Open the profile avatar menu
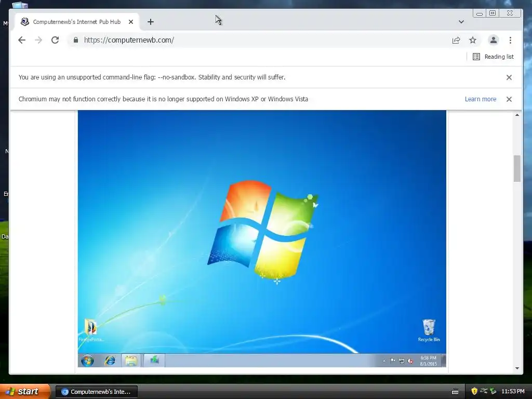Viewport: 532px width, 399px height. pos(494,40)
